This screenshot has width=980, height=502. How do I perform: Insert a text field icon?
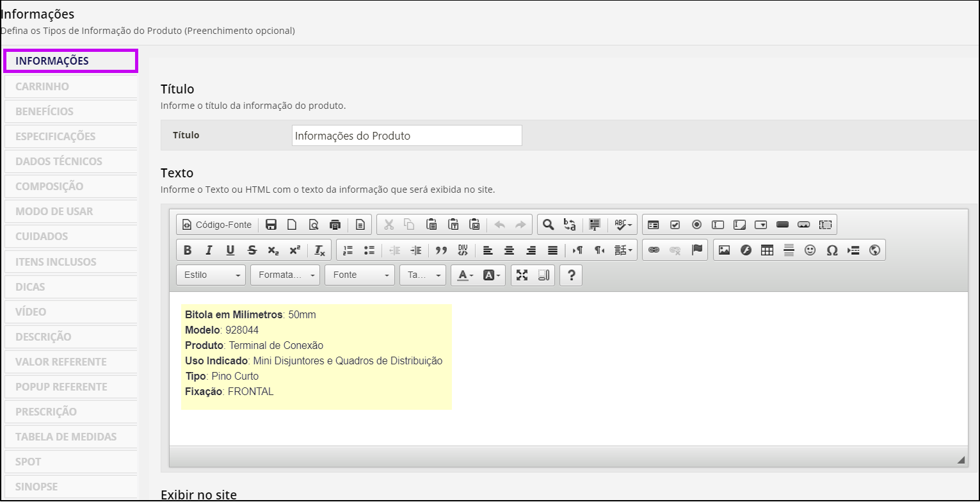point(718,225)
